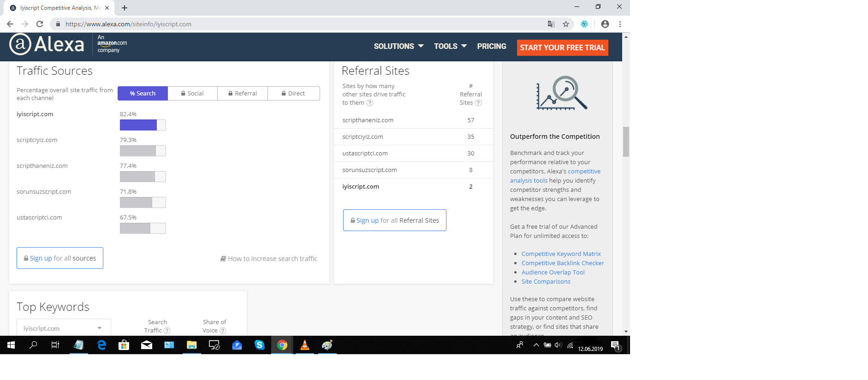
Task: Open Competitive Backlink Checker link
Action: tap(563, 263)
